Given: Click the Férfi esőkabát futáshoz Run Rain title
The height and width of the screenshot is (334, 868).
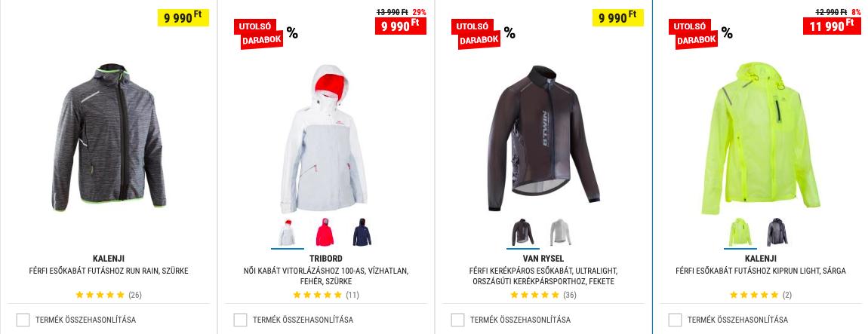Looking at the screenshot, I should (x=109, y=271).
